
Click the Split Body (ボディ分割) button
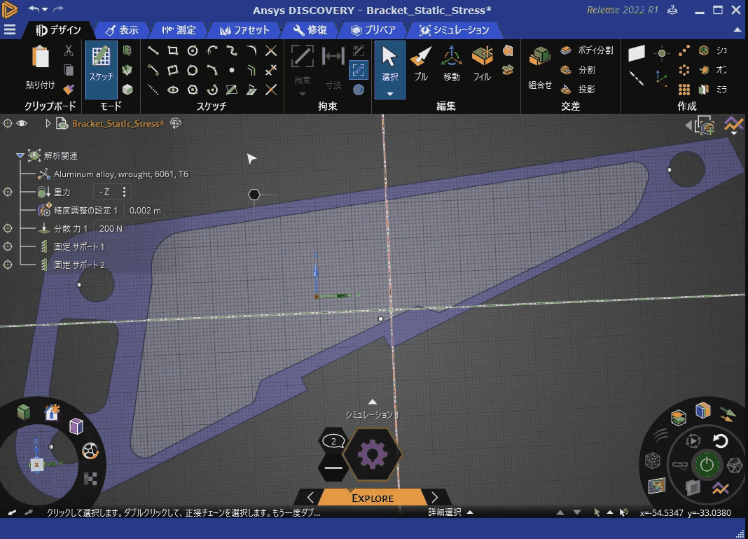point(587,50)
